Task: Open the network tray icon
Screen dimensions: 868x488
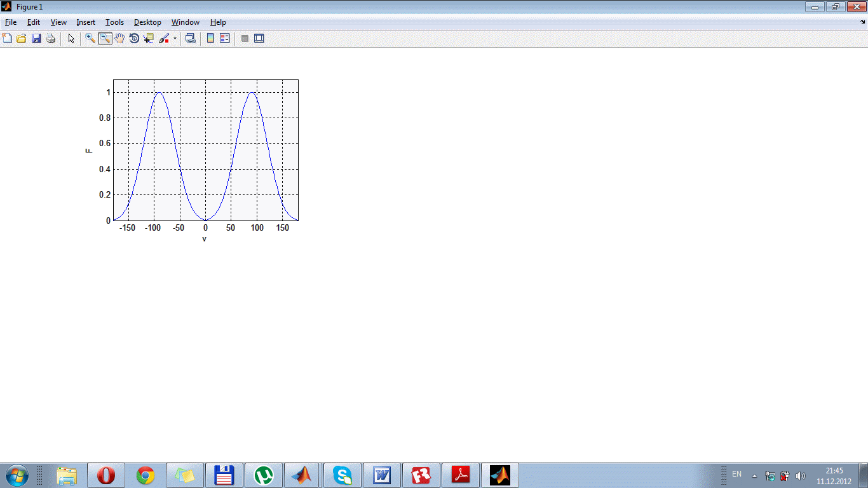Action: click(770, 475)
